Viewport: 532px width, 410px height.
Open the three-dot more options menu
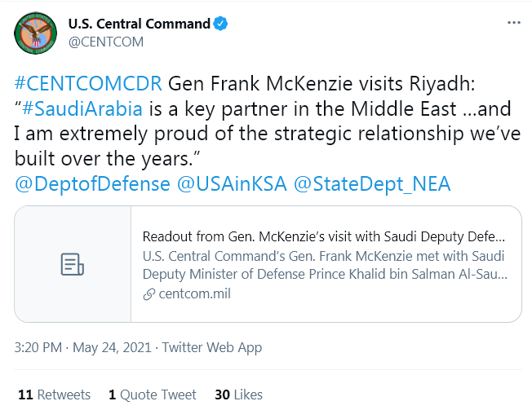click(x=514, y=23)
